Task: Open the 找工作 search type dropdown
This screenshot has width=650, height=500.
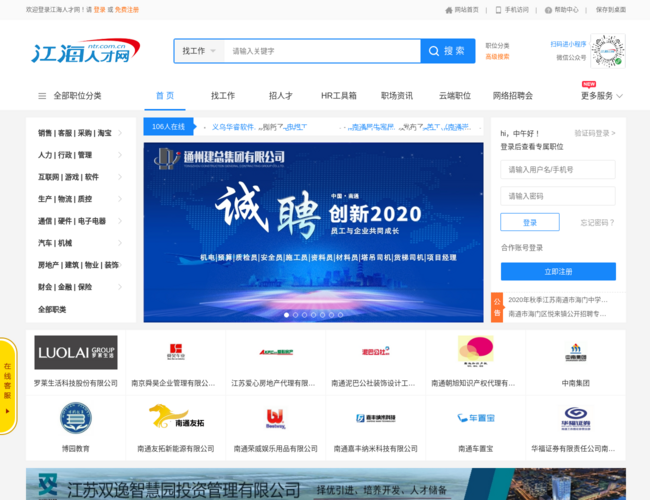Action: coord(199,51)
